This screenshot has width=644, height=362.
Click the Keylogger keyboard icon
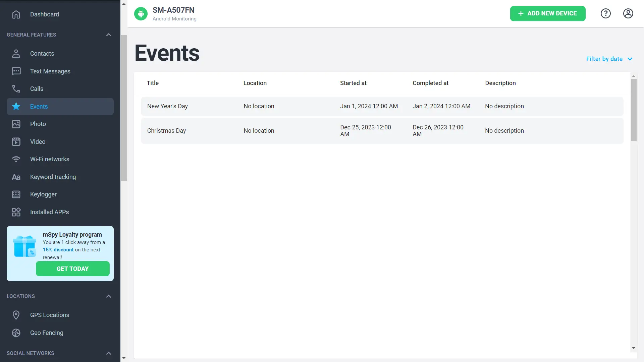point(16,194)
